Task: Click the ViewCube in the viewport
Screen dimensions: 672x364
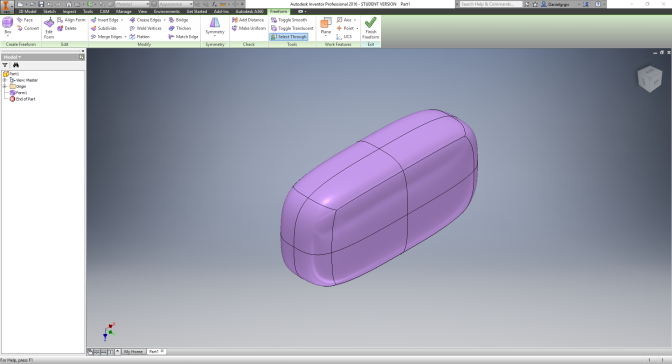Action: tap(650, 79)
